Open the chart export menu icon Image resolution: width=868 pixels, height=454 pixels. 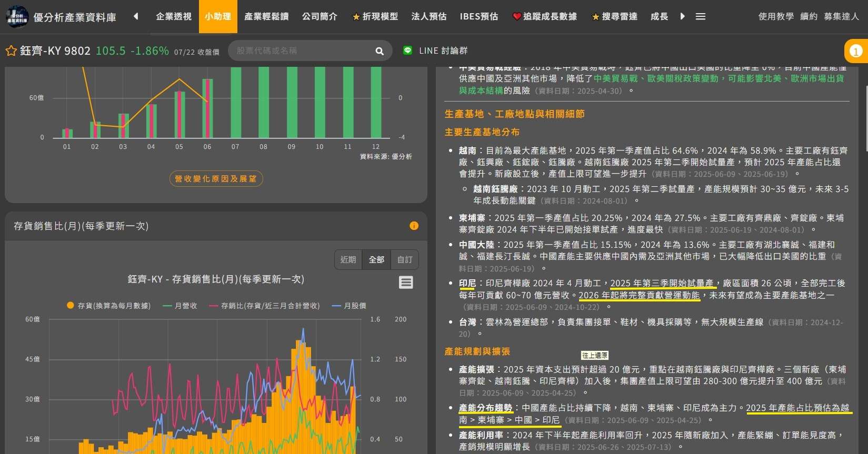point(406,283)
